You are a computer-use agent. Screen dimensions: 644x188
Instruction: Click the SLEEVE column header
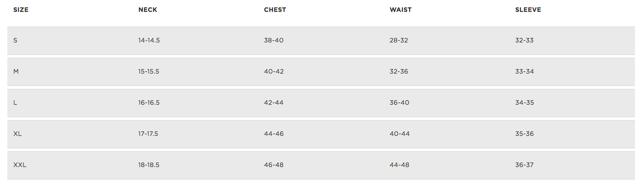coord(528,10)
